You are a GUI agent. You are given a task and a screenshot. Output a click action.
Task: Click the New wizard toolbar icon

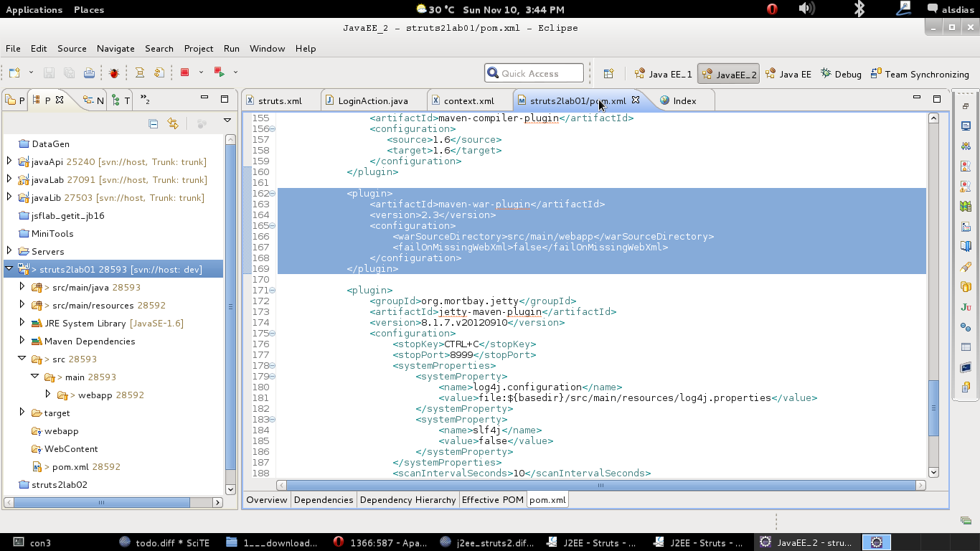[x=14, y=73]
